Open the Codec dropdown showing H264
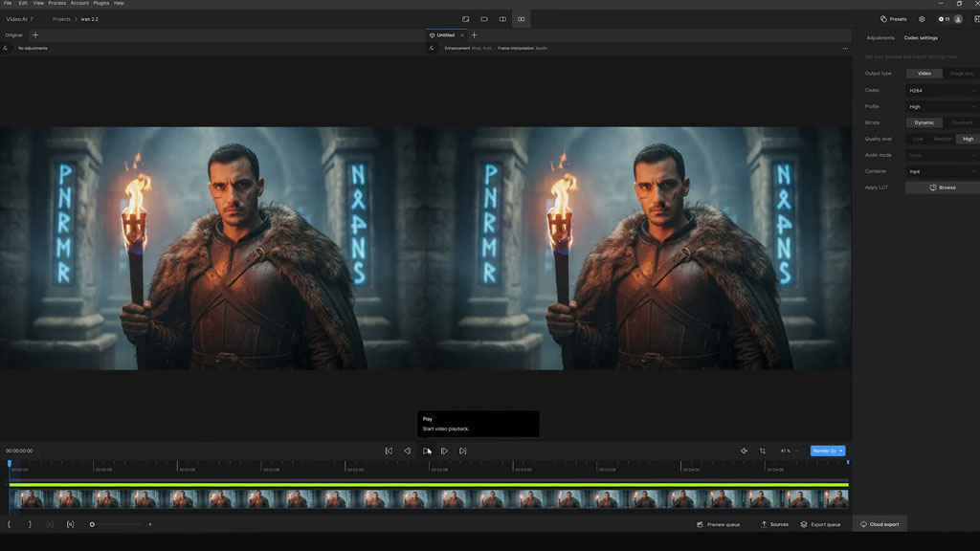The height and width of the screenshot is (551, 980). (942, 91)
